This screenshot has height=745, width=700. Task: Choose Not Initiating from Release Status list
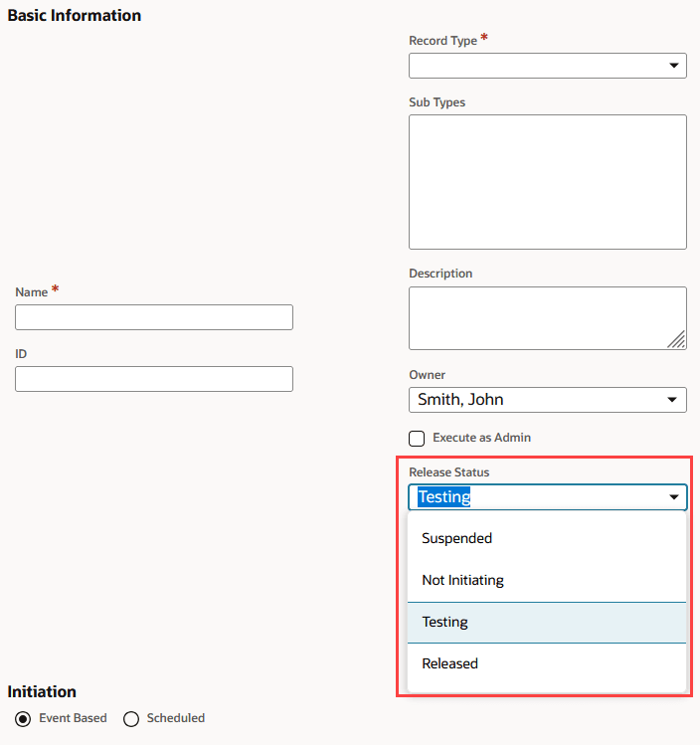pyautogui.click(x=547, y=580)
